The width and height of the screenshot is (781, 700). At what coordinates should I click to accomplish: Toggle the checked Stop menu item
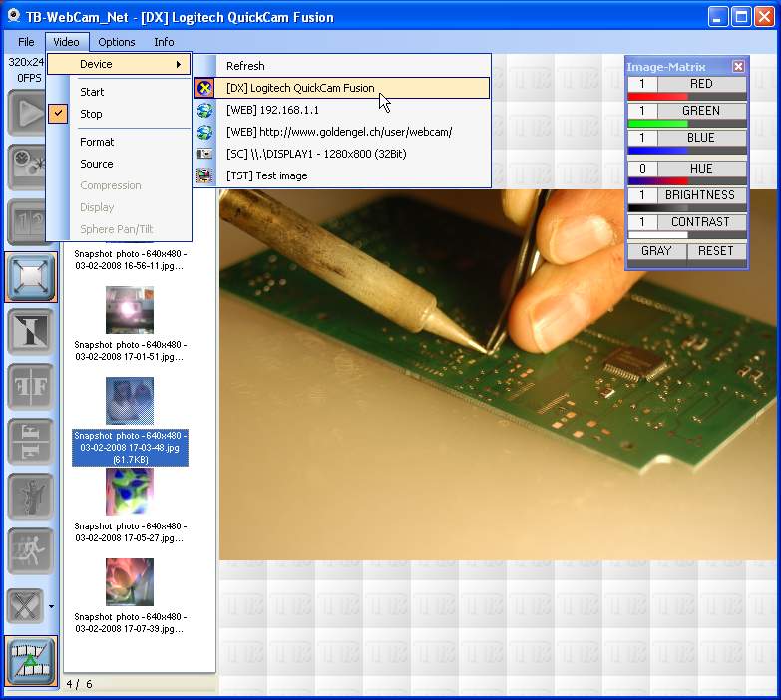(x=119, y=114)
